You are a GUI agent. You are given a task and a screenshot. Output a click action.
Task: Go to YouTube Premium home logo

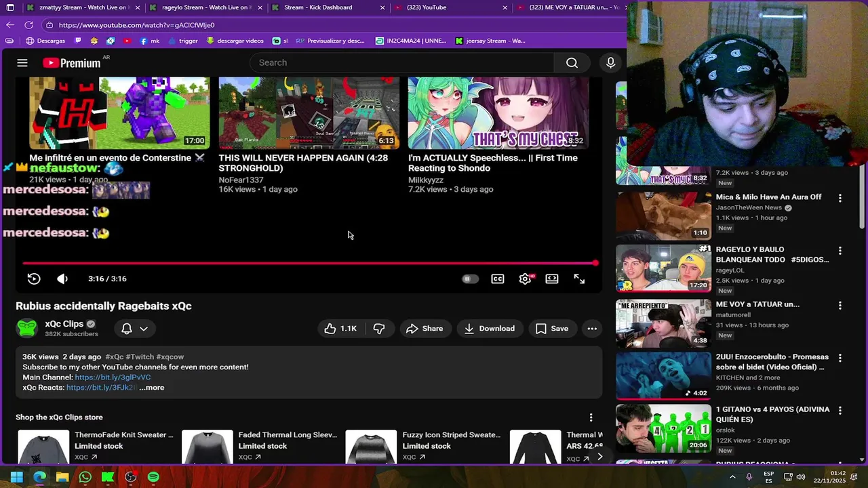(x=72, y=63)
